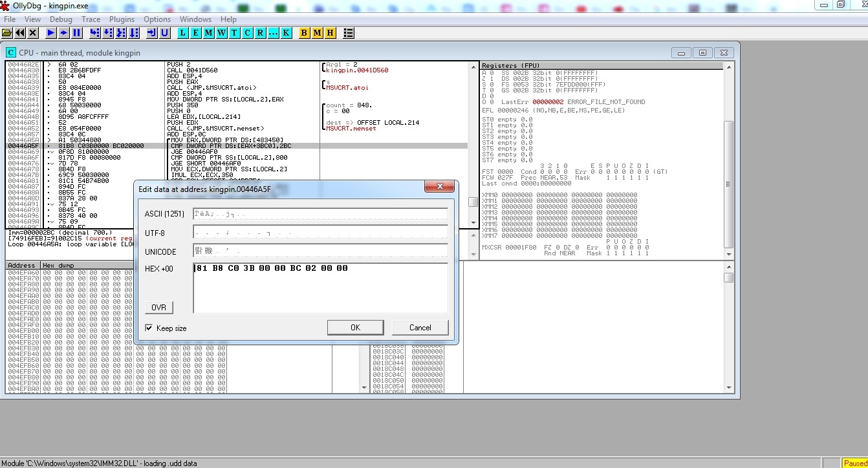Click the U execute till user code icon
Viewport: 868px width, 468px height.
165,32
